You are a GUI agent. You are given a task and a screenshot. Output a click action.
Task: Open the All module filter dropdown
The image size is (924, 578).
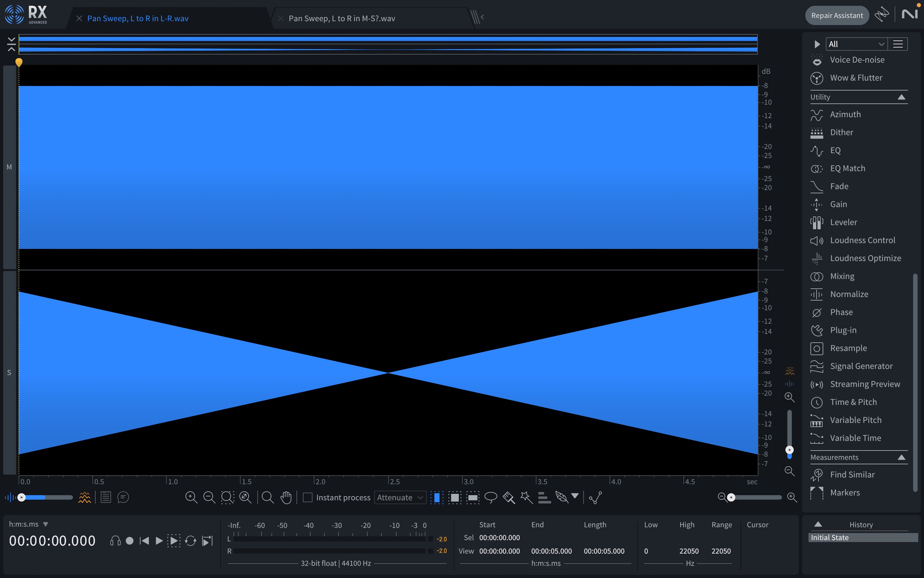point(856,44)
